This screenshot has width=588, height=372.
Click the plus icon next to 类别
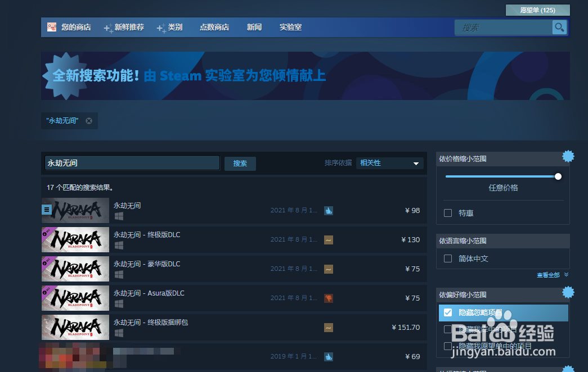coord(161,28)
